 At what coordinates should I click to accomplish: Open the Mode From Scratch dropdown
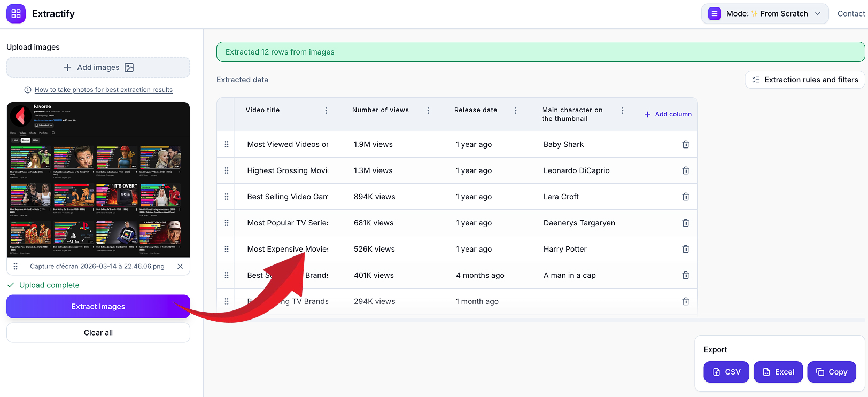pyautogui.click(x=765, y=14)
